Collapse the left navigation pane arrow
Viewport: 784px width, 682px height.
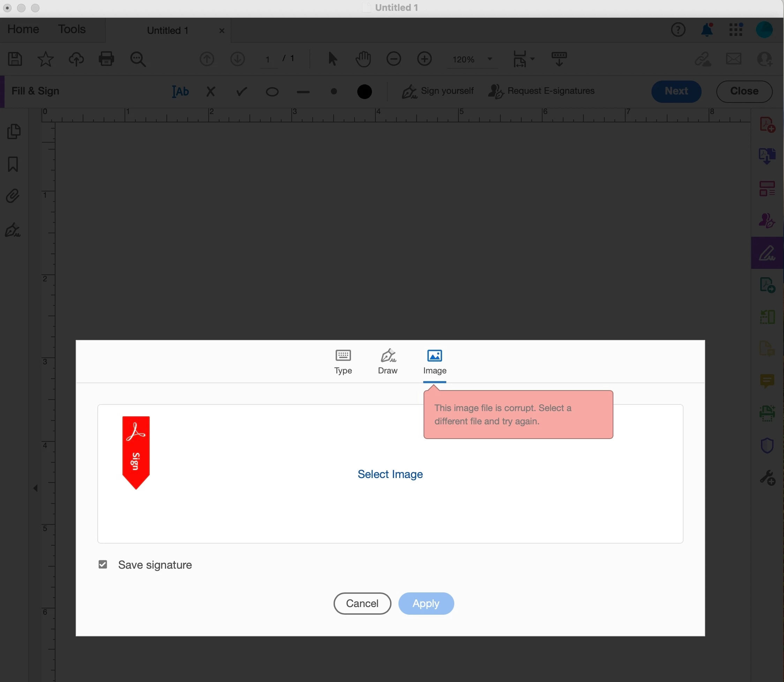pyautogui.click(x=35, y=488)
